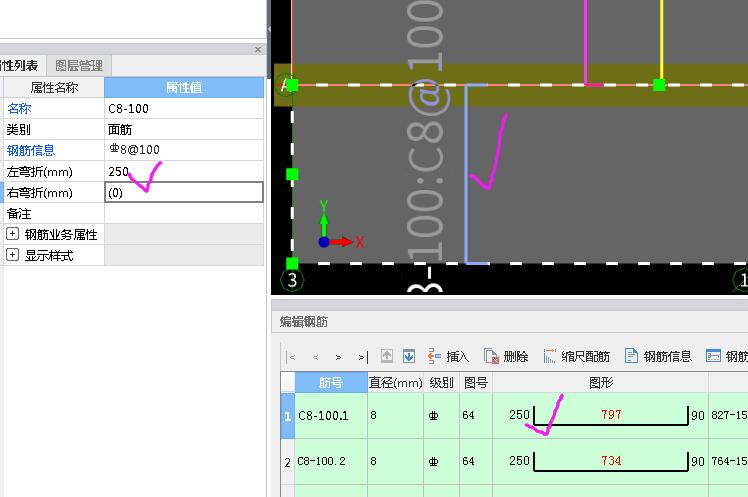Expand 显示样式 group
Viewport: 748px width, 497px height.
coord(12,255)
